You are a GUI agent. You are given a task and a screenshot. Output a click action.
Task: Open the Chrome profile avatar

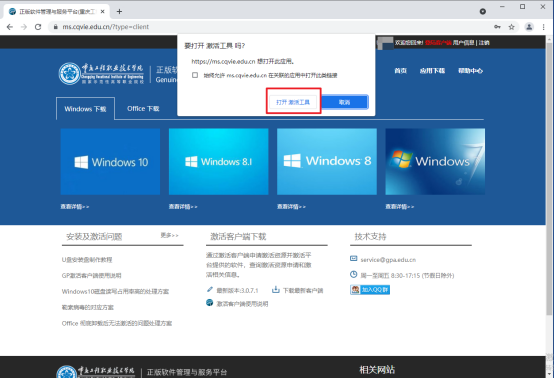click(529, 27)
